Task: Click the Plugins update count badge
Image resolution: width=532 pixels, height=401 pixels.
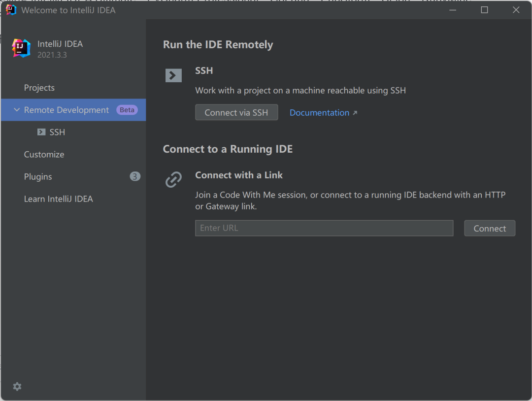Action: click(135, 176)
